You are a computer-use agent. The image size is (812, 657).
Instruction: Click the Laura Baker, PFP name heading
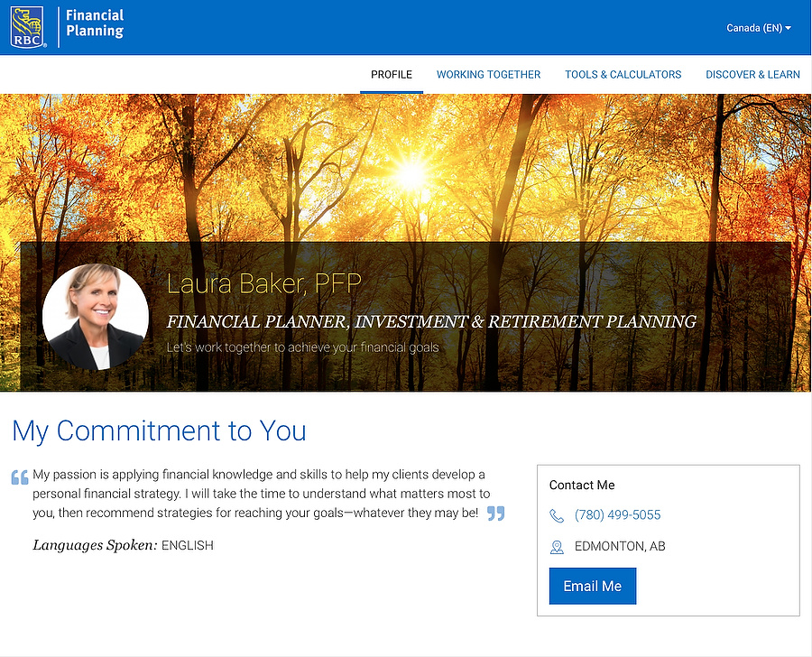[263, 284]
